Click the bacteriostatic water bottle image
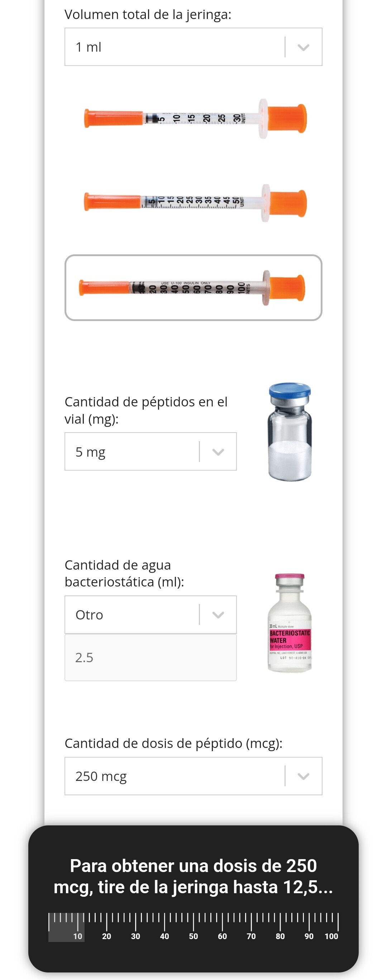 [290, 623]
